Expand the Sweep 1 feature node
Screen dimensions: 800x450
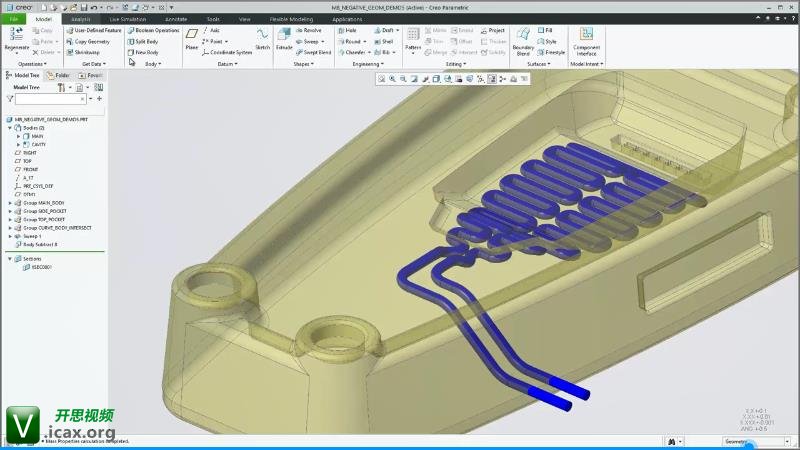10,236
